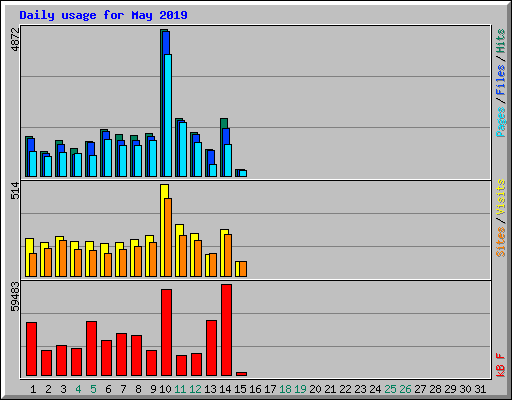Click the 59483 axis value
Image resolution: width=512 pixels, height=400 pixels.
click(x=15, y=297)
